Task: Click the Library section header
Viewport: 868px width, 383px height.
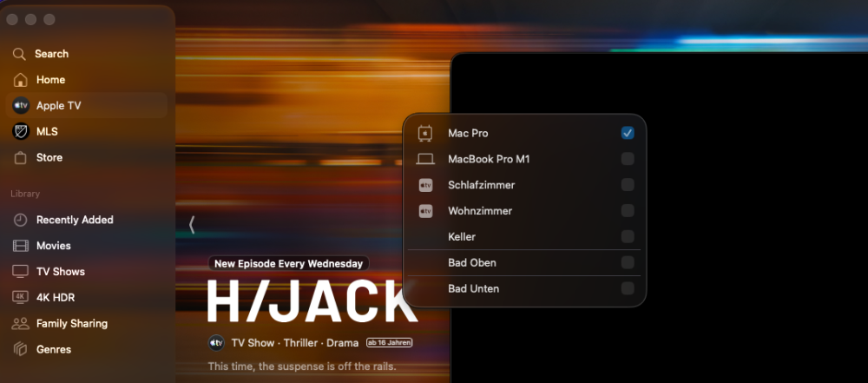Action: [x=25, y=194]
